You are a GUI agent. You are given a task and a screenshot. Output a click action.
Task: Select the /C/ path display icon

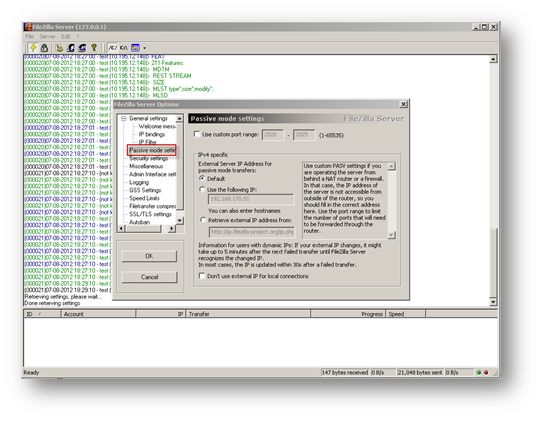pyautogui.click(x=113, y=47)
